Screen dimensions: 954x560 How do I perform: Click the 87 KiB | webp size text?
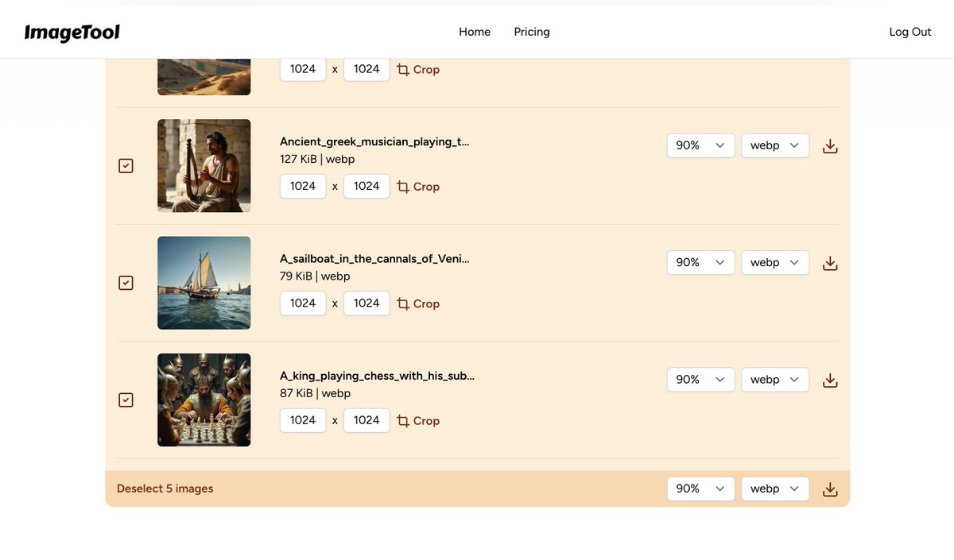coord(315,393)
